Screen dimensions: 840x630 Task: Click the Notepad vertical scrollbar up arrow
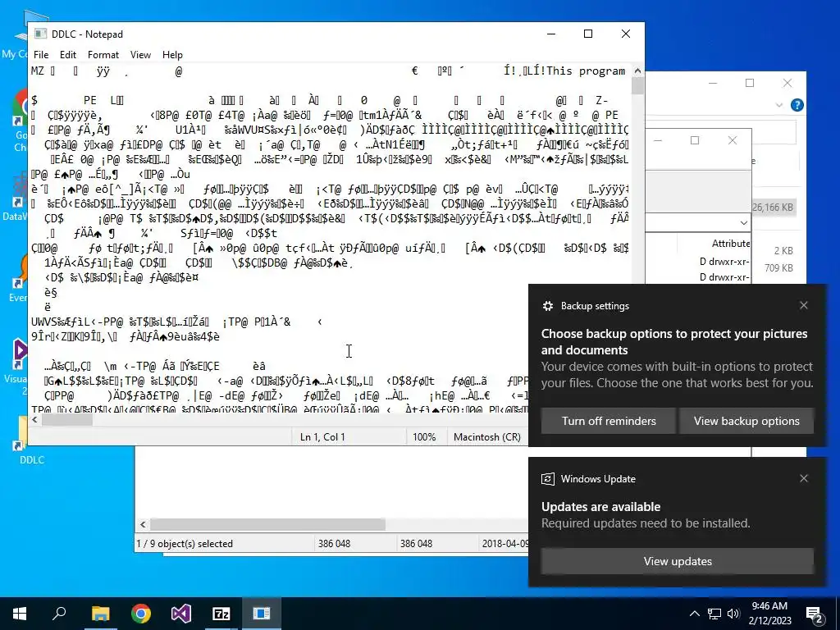[x=637, y=71]
